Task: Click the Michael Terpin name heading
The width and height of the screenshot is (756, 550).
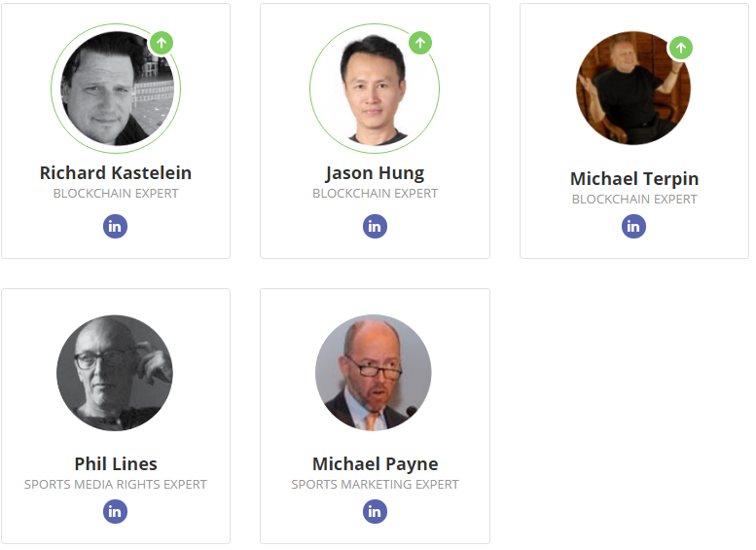Action: click(634, 178)
